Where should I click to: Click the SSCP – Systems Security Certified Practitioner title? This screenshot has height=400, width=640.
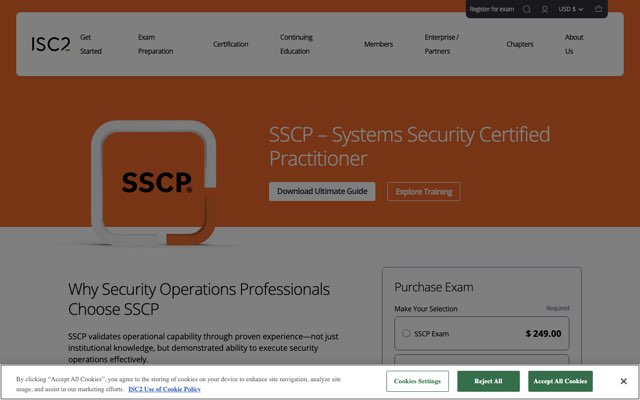pos(409,146)
